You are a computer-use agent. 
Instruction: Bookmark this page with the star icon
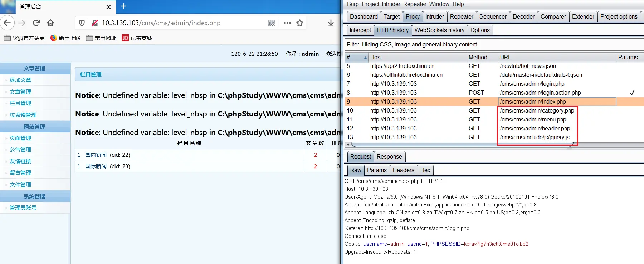click(300, 23)
